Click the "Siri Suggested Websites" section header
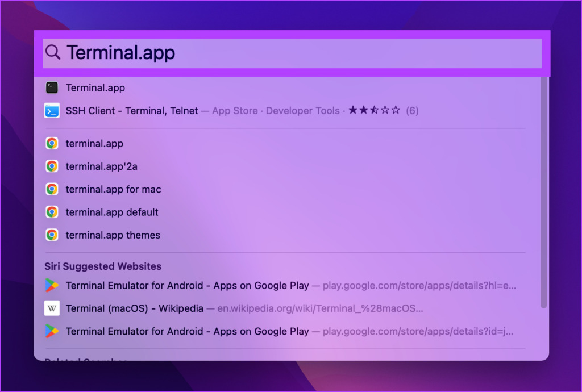The image size is (582, 392). pos(103,266)
